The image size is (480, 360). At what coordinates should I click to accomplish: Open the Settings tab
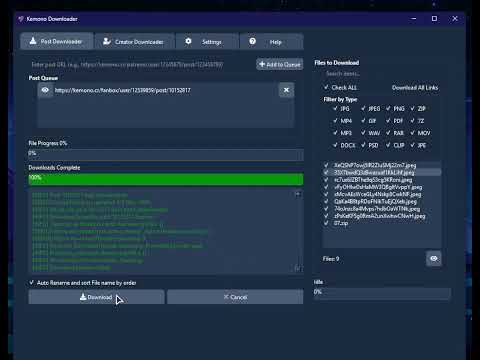point(207,41)
